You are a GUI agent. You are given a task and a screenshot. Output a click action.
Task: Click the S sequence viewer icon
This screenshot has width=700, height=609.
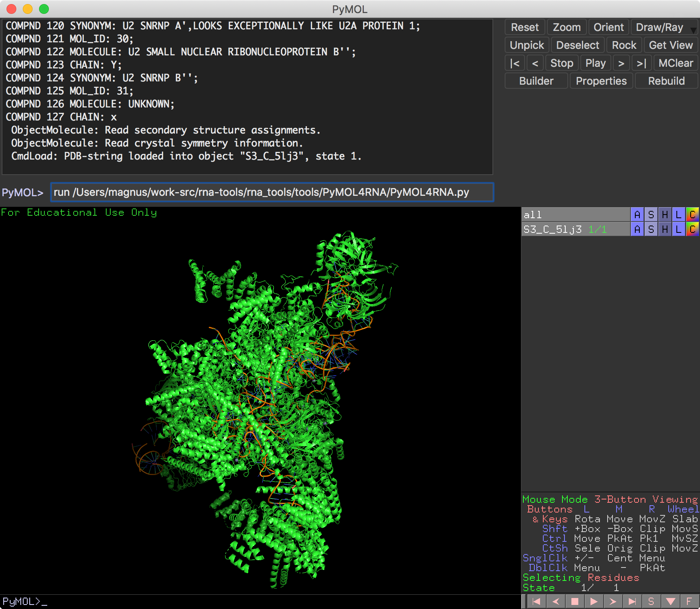[651, 601]
